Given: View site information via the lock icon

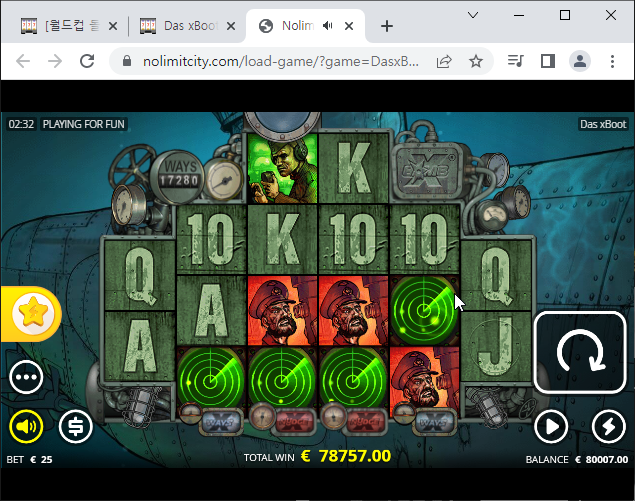Looking at the screenshot, I should tap(127, 61).
